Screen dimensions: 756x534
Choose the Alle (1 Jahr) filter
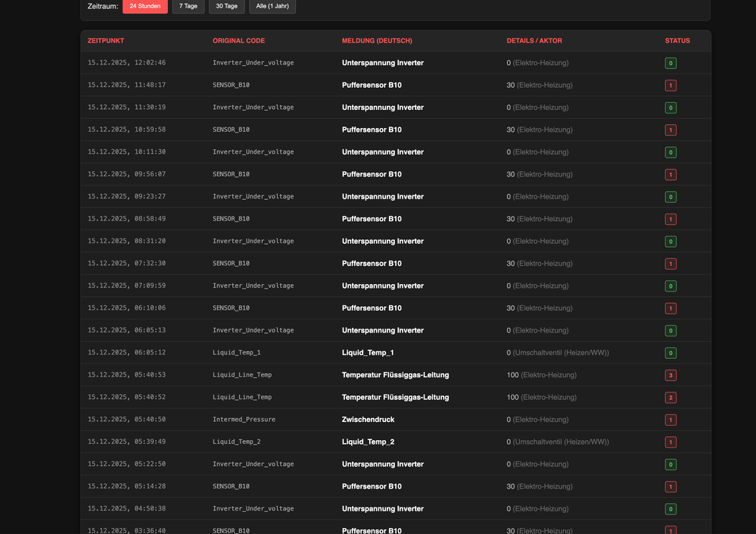tap(272, 6)
